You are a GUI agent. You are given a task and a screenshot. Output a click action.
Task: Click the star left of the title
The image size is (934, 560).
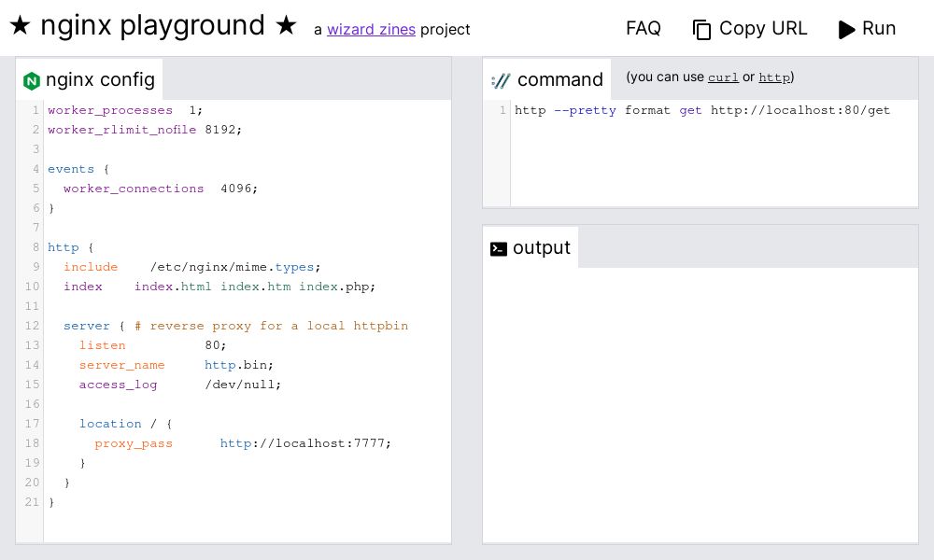point(20,25)
